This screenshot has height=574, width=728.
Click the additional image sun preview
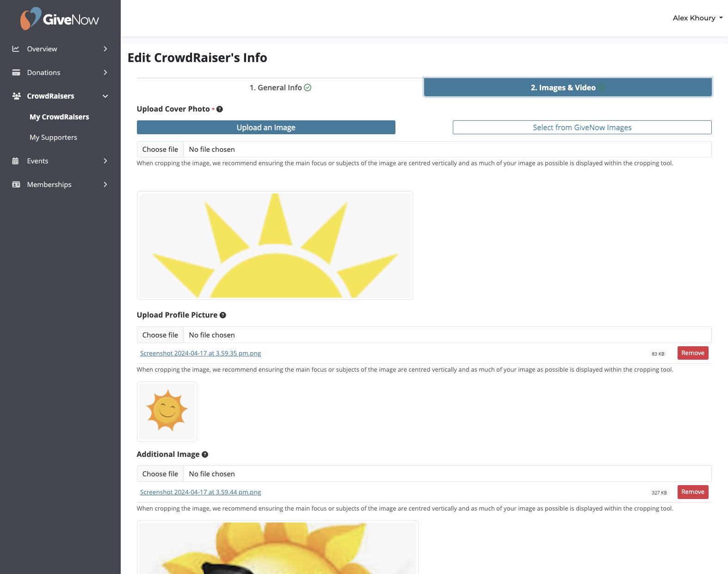click(x=278, y=547)
